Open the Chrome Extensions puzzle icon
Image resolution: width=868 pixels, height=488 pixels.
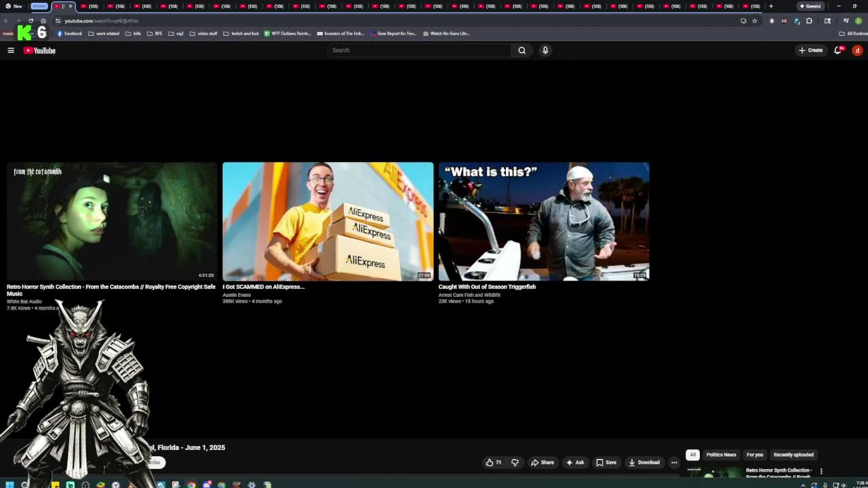[808, 21]
